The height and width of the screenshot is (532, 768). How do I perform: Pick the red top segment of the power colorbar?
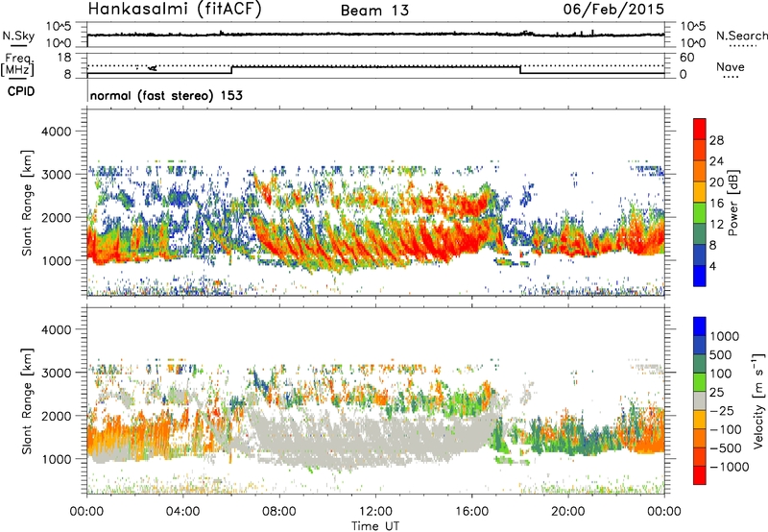point(700,130)
